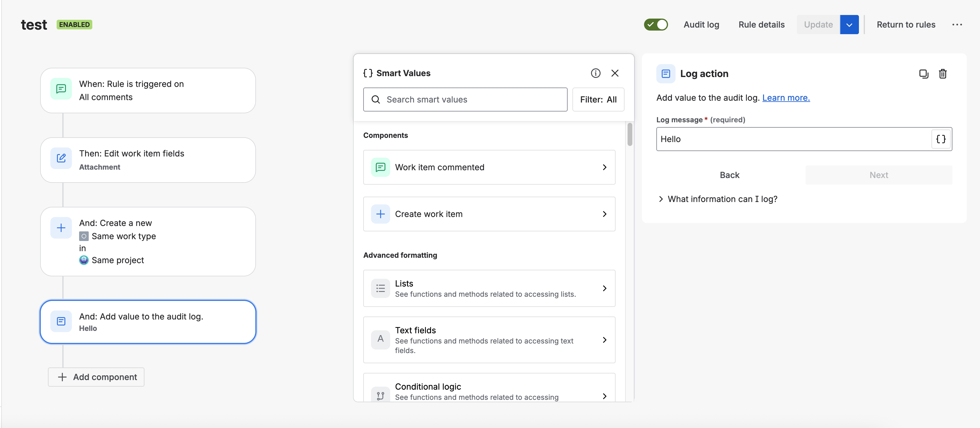Image resolution: width=980 pixels, height=428 pixels.
Task: Close the Smart Values panel
Action: coord(615,73)
